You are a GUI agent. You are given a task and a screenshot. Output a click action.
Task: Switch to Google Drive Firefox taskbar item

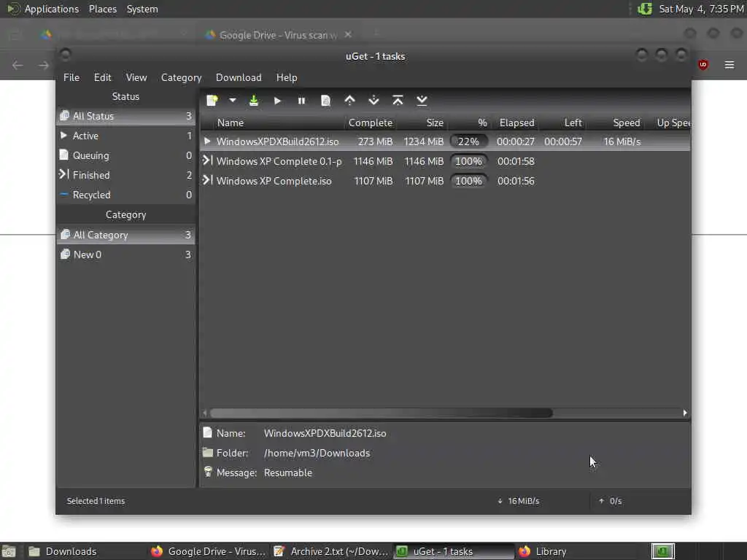coord(208,551)
